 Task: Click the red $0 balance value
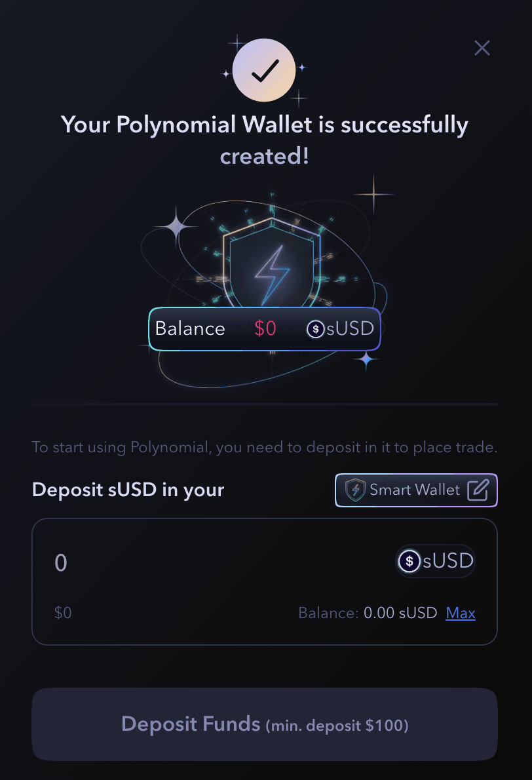tap(265, 329)
